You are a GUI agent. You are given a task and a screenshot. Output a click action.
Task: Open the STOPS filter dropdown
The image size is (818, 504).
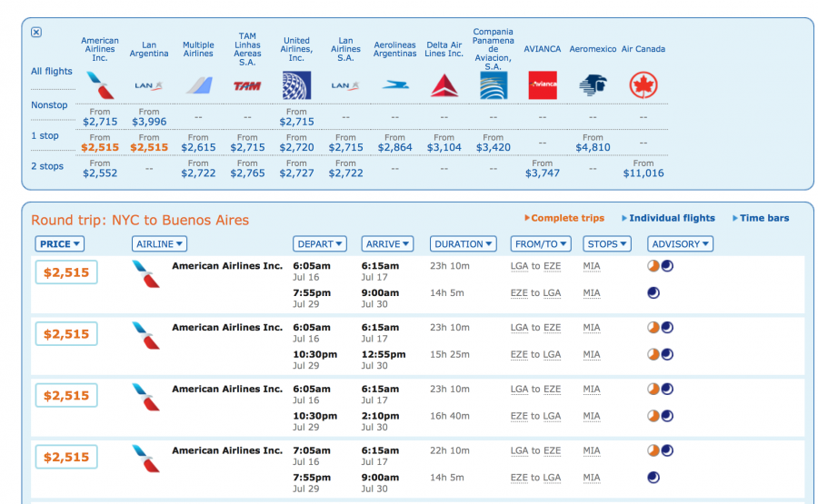607,244
